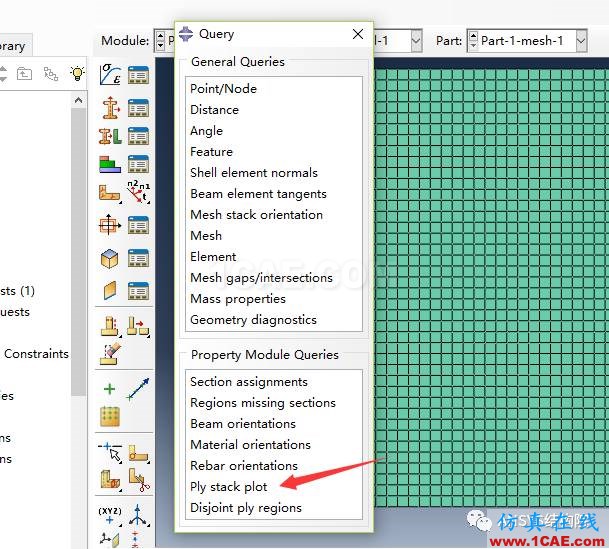Screen dimensions: 609x549
Task: Open the Material Manager
Action: point(138,75)
